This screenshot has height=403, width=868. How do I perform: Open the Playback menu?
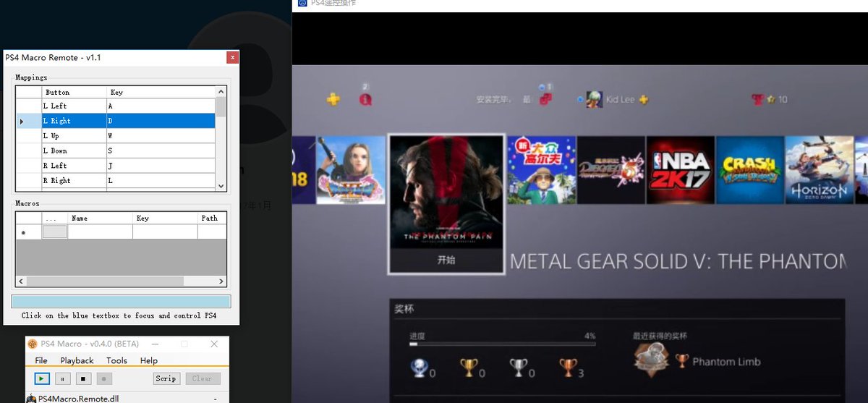coord(77,360)
